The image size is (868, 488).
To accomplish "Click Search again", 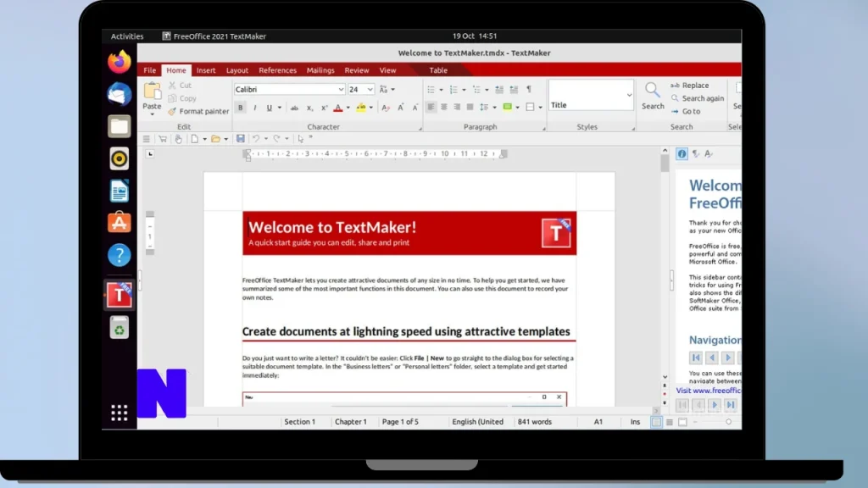I will (x=697, y=98).
